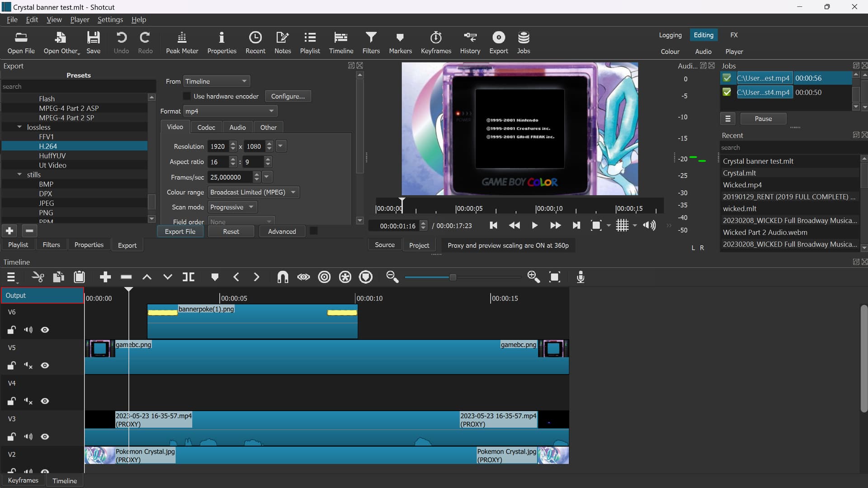Open the Peak Meter panel
Viewport: 868px width, 488px height.
[182, 42]
